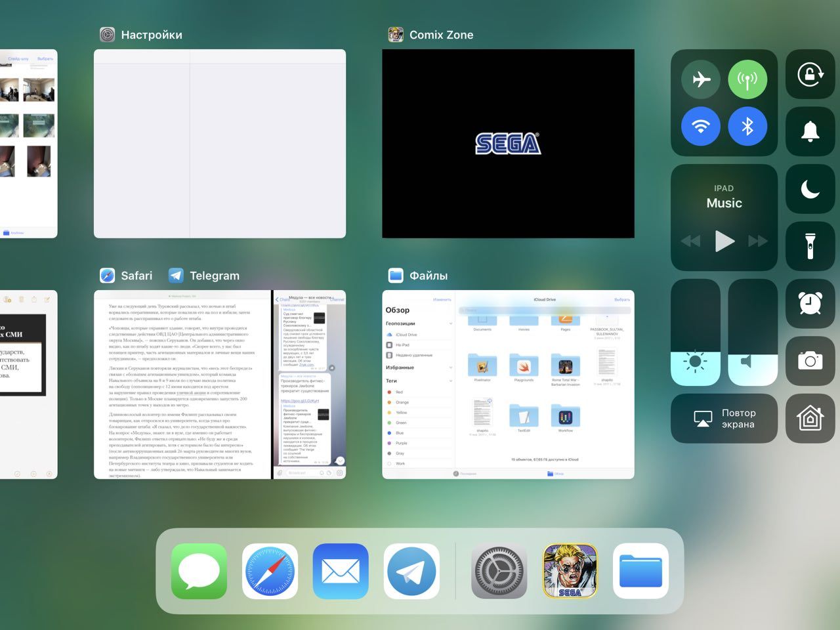Open Files app from the dock

[640, 571]
